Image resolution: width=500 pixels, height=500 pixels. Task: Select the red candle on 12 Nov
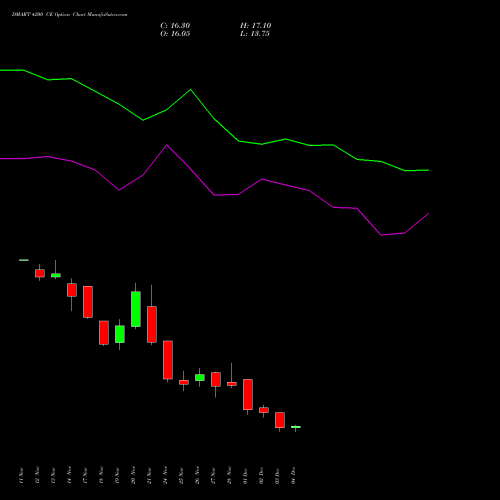[40, 273]
